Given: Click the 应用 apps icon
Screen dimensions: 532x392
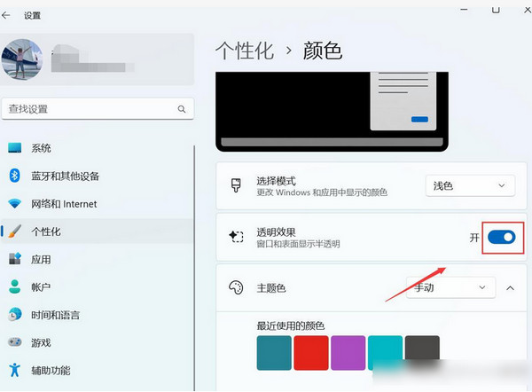Looking at the screenshot, I should (x=14, y=259).
